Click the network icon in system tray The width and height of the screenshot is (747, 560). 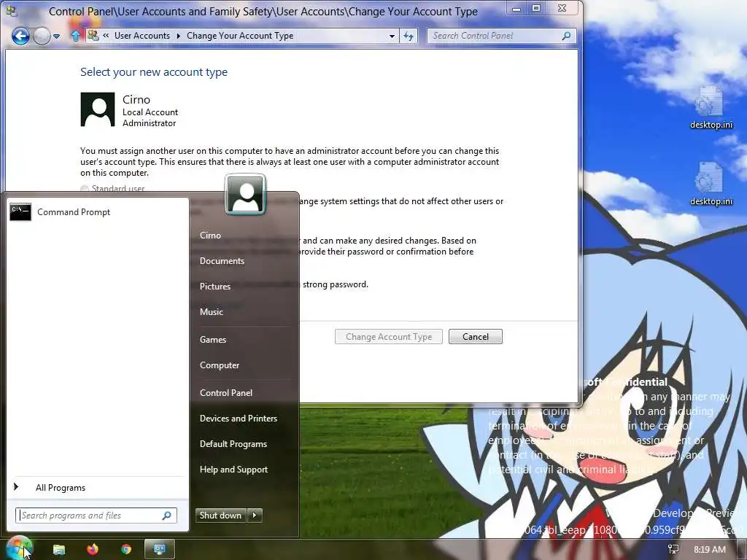click(x=673, y=550)
